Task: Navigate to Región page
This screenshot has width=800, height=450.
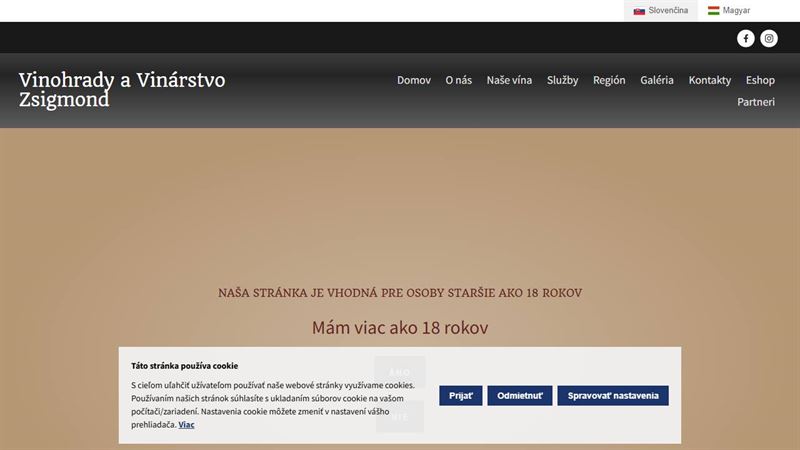Action: [x=609, y=80]
